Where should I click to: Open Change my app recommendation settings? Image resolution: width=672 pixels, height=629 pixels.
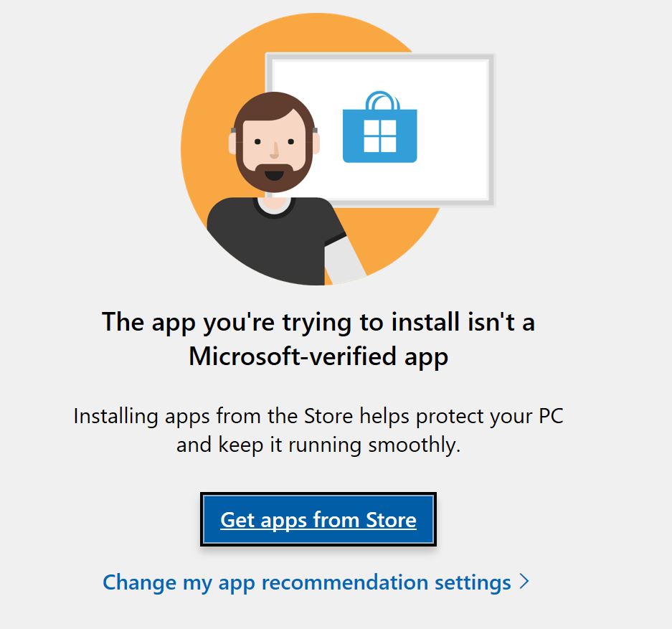[x=308, y=582]
